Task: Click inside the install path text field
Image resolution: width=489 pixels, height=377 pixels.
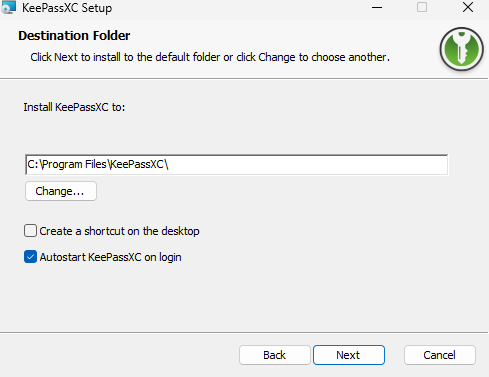Action: point(236,164)
